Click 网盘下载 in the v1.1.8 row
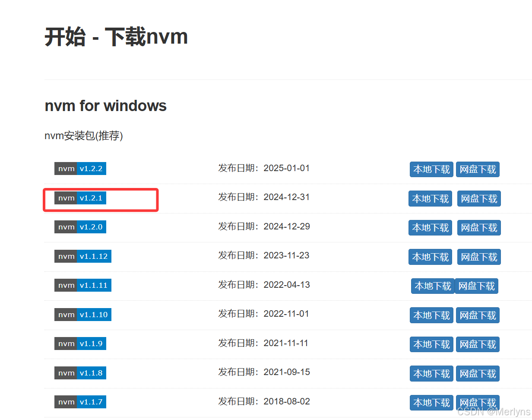This screenshot has width=532, height=420. click(x=478, y=374)
